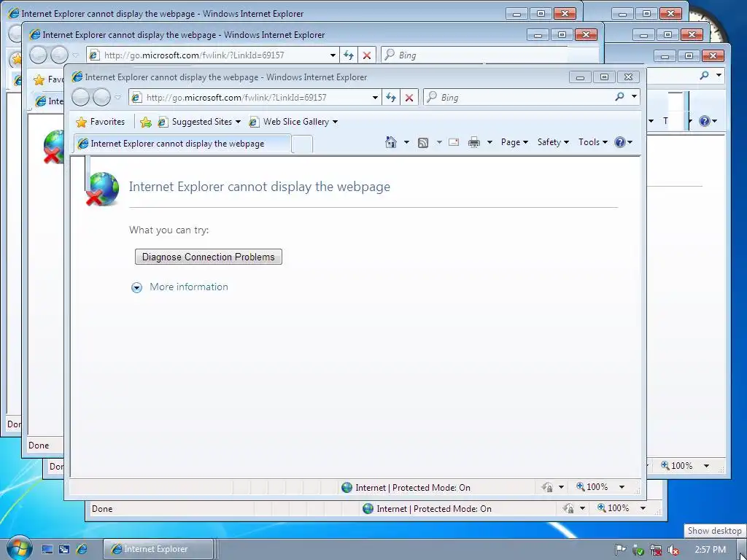Open address bar autocomplete dropdown in front window
Viewport: 747px width, 560px height.
(375, 98)
